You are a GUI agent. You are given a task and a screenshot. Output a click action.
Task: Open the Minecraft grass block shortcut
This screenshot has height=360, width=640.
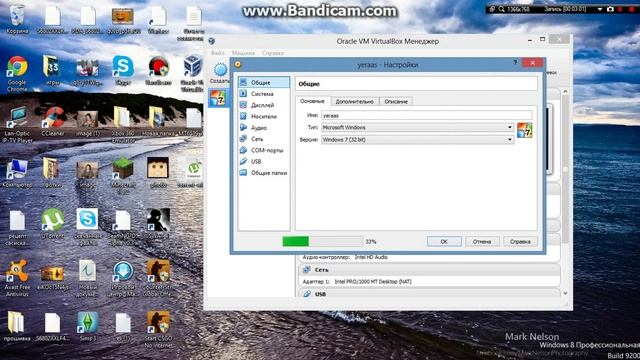pos(123,176)
